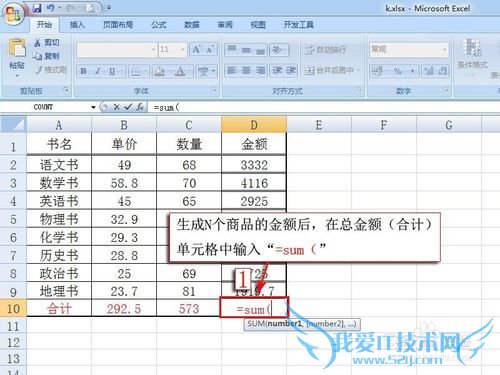Switch to the 插入 (Insert) tab
500x375 pixels.
(77, 25)
